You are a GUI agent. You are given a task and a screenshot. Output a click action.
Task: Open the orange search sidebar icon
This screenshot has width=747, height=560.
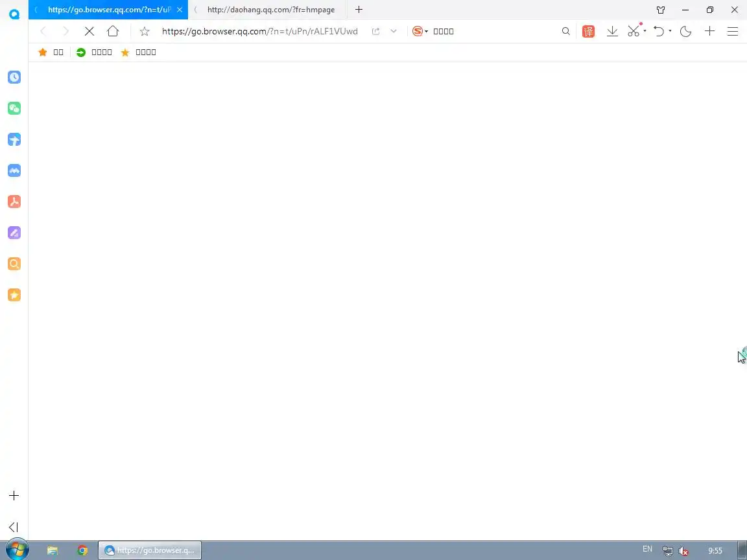click(x=14, y=264)
